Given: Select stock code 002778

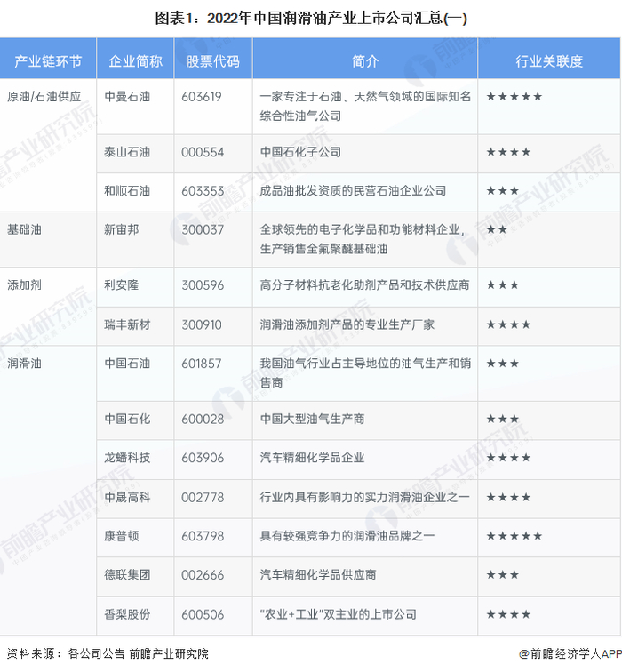Looking at the screenshot, I should click(x=203, y=497).
